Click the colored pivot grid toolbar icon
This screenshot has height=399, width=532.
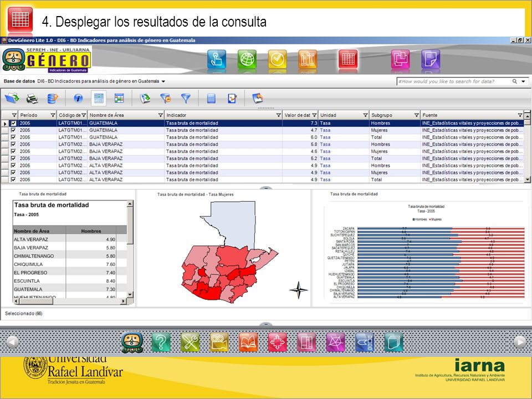coord(119,99)
